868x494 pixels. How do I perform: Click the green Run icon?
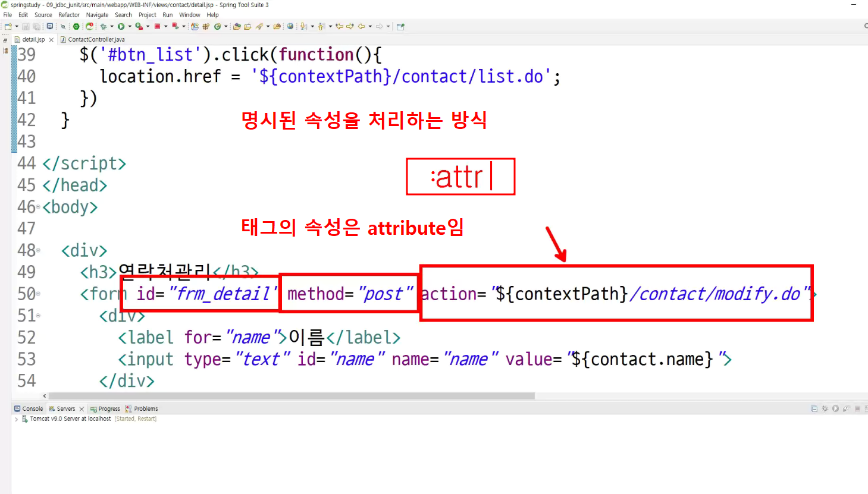click(121, 26)
